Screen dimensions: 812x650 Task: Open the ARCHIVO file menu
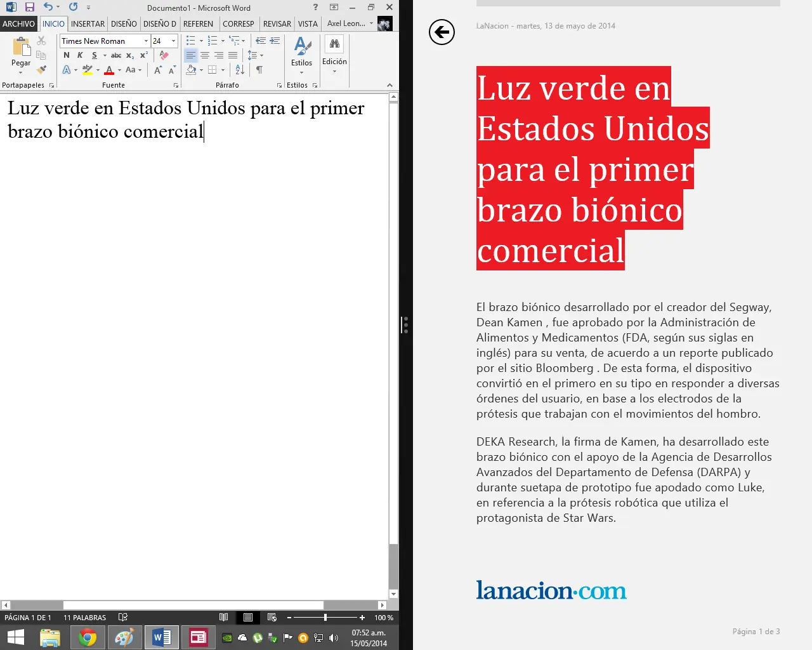coord(19,23)
